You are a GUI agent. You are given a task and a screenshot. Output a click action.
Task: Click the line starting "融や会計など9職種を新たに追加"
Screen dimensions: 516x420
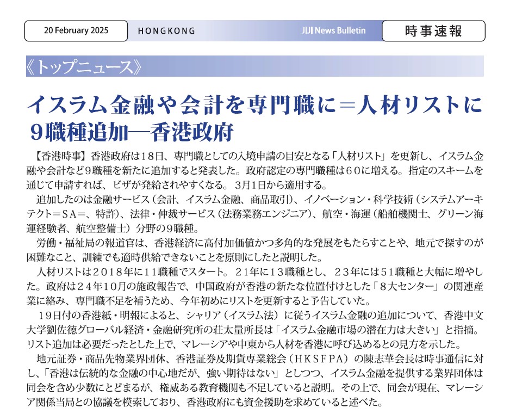pyautogui.click(x=254, y=170)
